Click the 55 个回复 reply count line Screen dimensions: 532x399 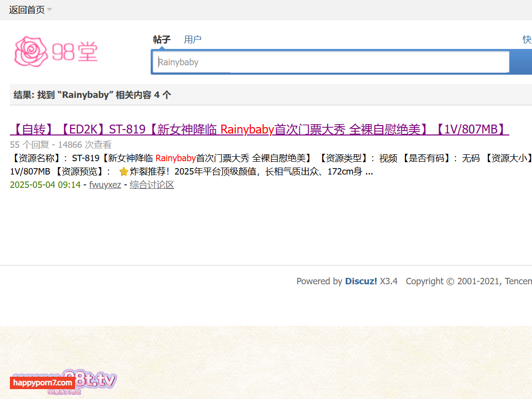point(61,145)
